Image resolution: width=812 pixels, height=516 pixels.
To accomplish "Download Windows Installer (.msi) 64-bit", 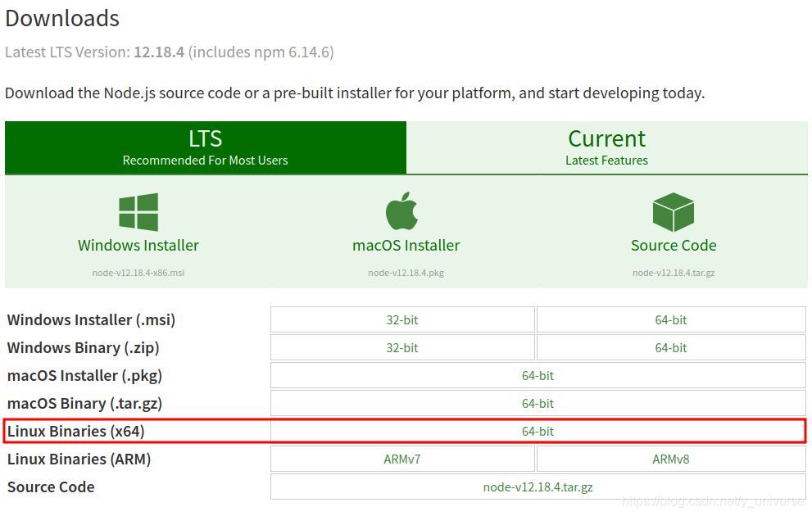I will (671, 320).
